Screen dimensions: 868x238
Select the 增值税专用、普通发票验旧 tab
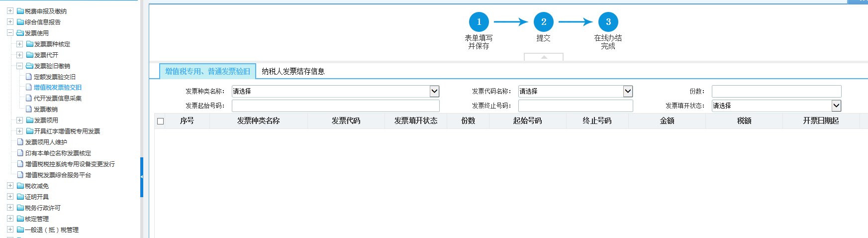pyautogui.click(x=207, y=71)
